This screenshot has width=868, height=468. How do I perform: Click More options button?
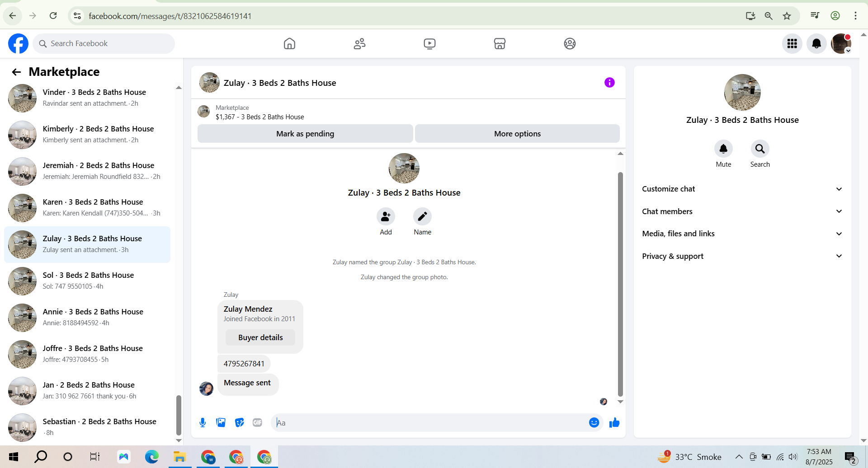click(x=517, y=134)
